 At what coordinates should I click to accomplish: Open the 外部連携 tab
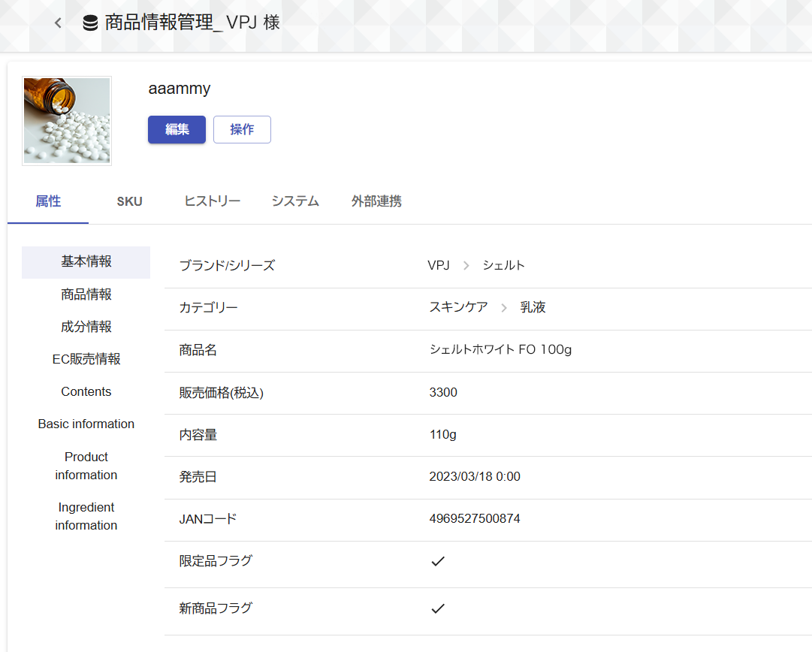pyautogui.click(x=376, y=201)
